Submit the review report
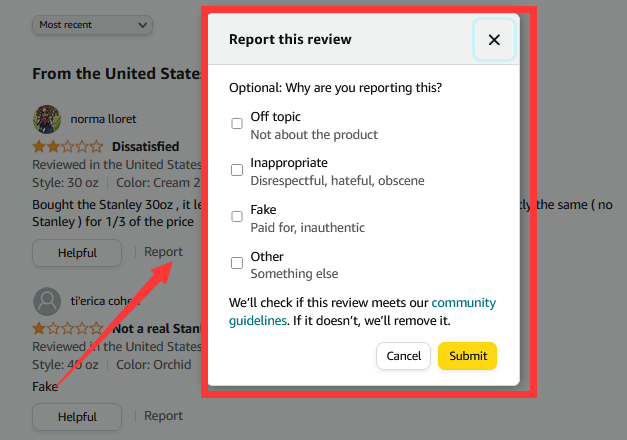Viewport: 627px width, 440px height. (467, 356)
